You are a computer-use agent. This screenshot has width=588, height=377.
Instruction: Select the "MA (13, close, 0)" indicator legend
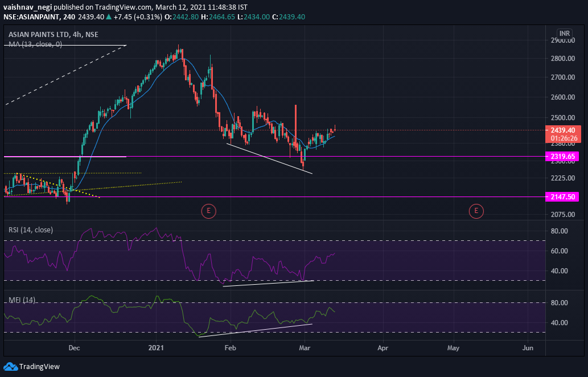(x=35, y=44)
